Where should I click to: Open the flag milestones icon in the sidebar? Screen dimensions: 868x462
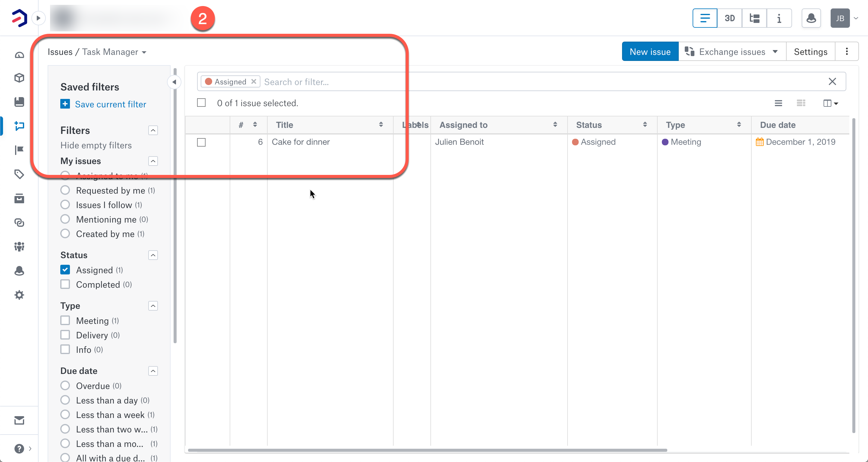tap(19, 150)
